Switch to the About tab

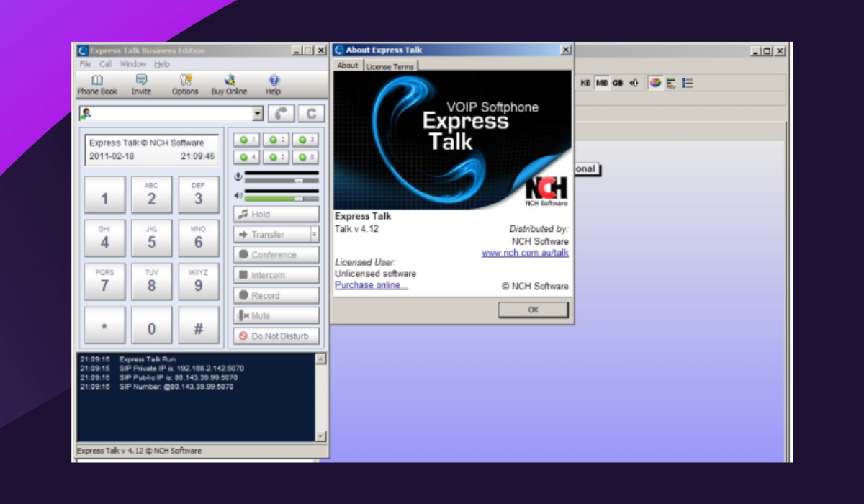pos(348,66)
